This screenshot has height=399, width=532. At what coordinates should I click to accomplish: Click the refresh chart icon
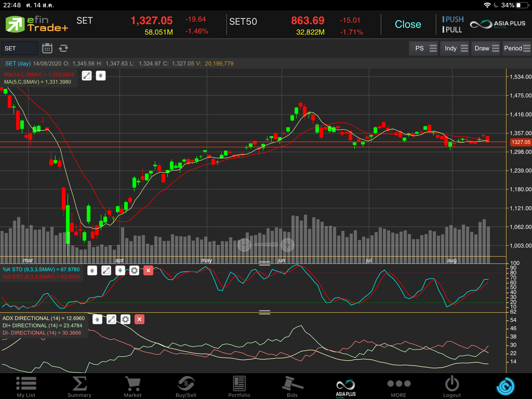click(63, 48)
